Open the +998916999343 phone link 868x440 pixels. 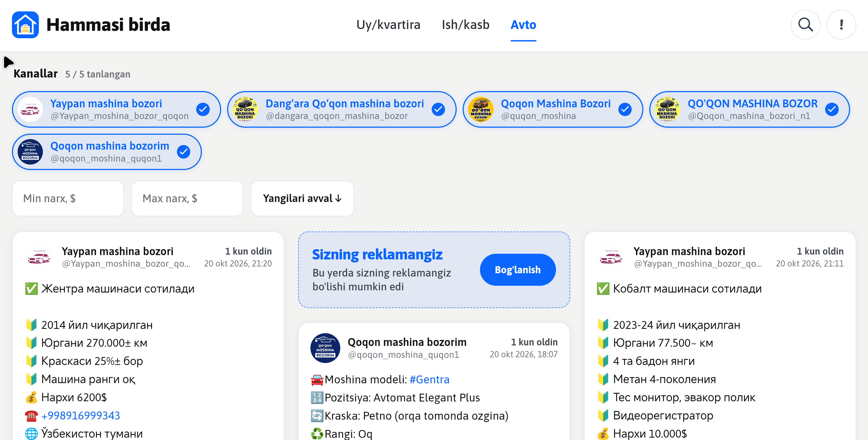81,416
